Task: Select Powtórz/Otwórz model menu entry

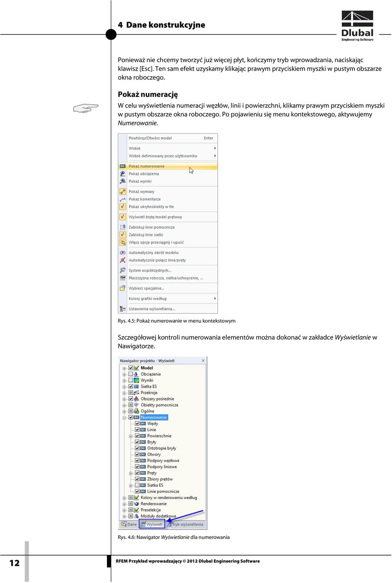Action: tap(168, 138)
